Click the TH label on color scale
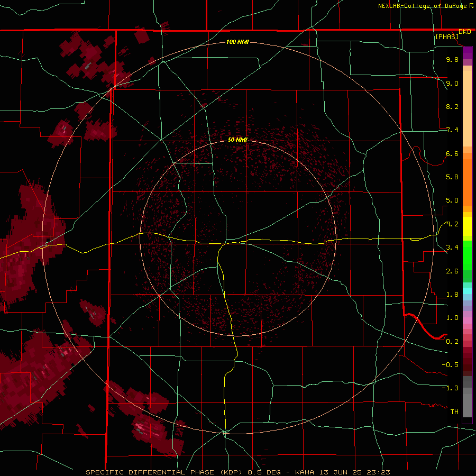476x476 pixels. [x=454, y=412]
